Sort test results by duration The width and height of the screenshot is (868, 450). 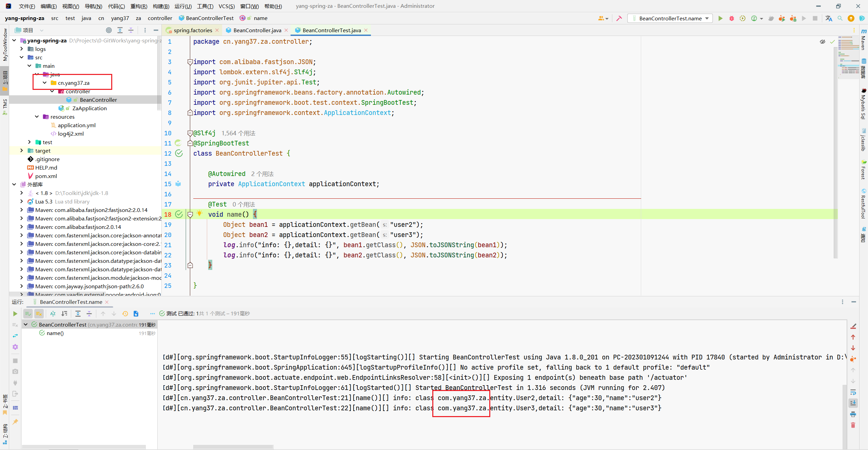point(64,314)
